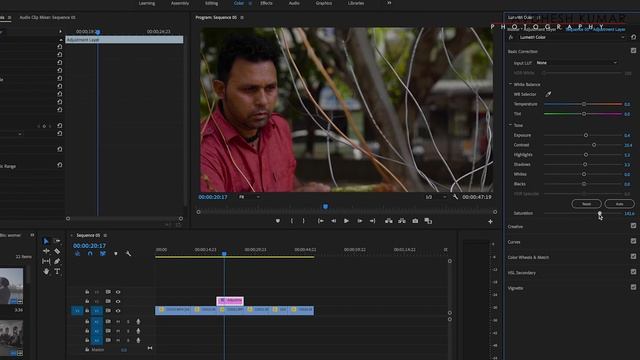This screenshot has height=360, width=640.
Task: Toggle the Basic Correction checkbox
Action: 633,51
